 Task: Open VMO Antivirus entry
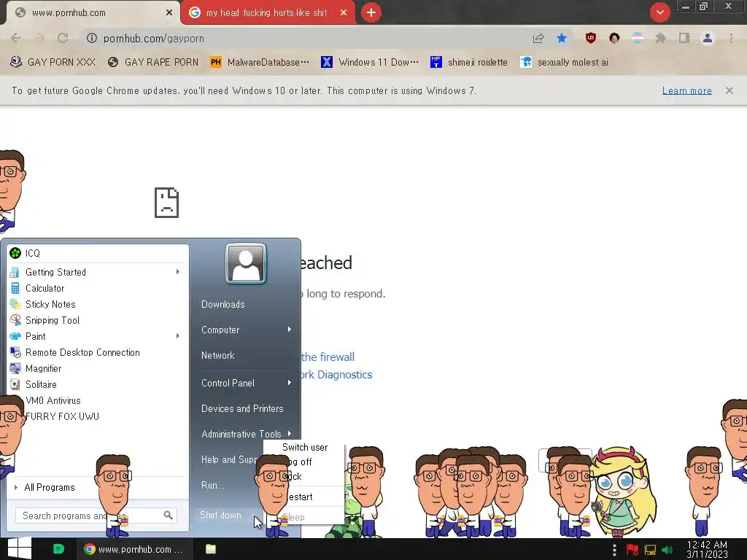pyautogui.click(x=98, y=400)
